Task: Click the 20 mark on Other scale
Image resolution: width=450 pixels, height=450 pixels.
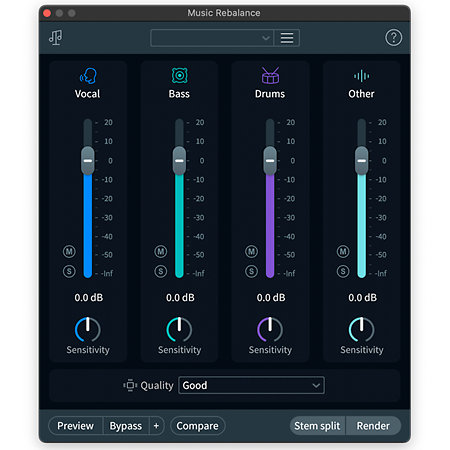Action: [382, 122]
